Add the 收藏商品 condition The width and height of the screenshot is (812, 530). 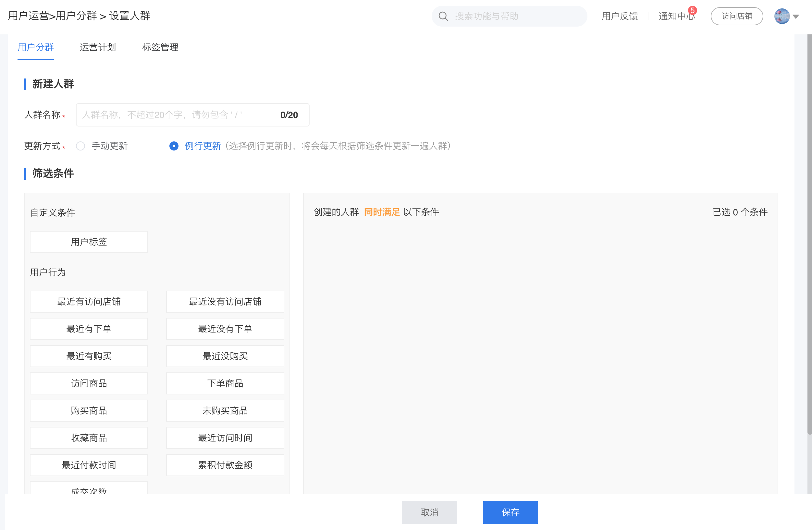(x=89, y=438)
